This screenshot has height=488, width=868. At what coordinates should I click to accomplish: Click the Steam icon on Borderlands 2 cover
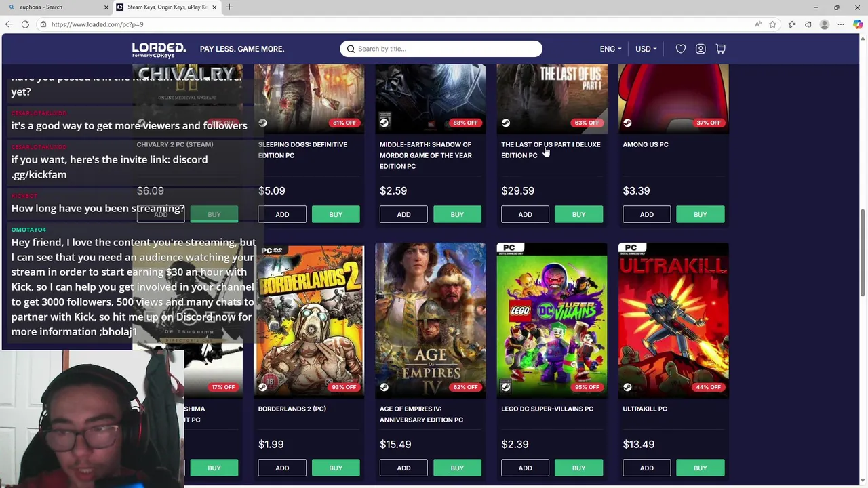[262, 387]
